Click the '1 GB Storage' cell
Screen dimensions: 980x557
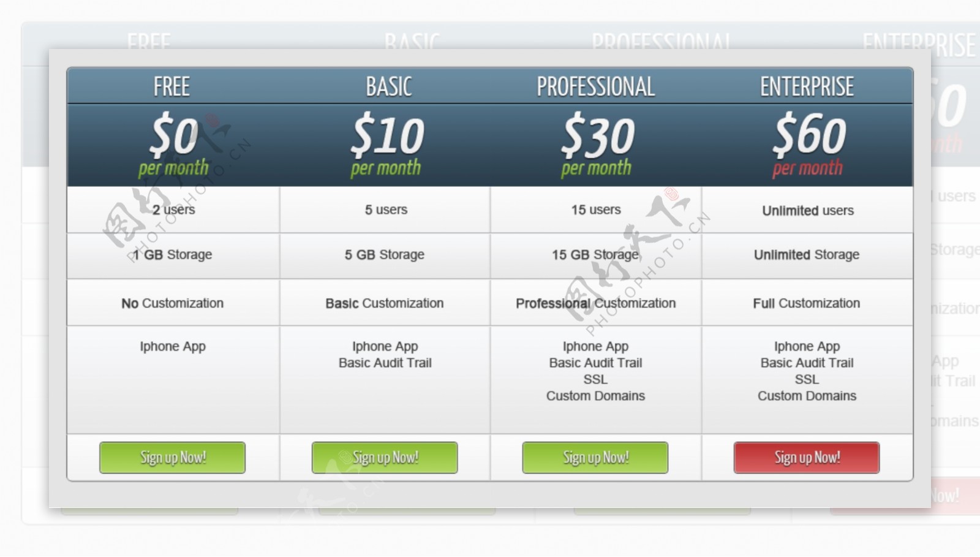(x=173, y=255)
